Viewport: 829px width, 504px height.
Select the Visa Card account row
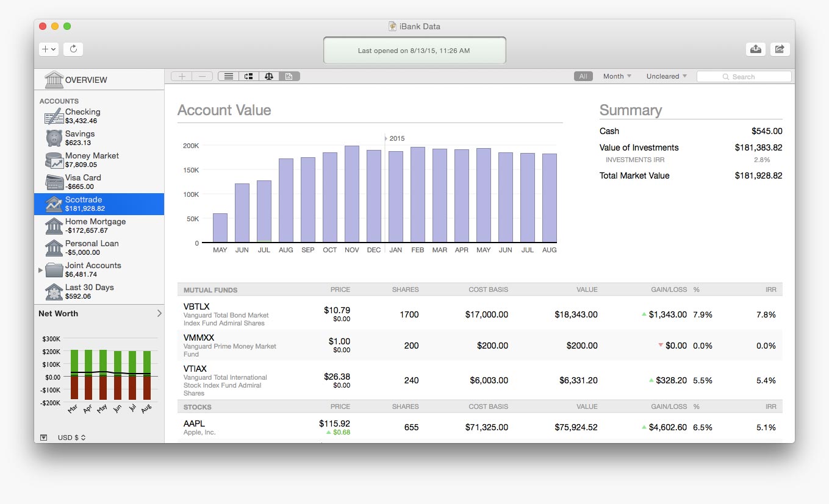[99, 182]
